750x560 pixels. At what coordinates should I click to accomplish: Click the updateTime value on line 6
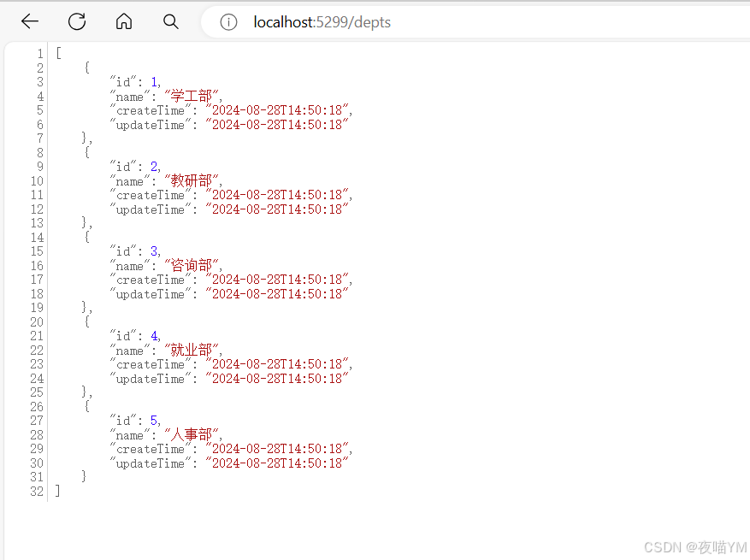point(277,124)
